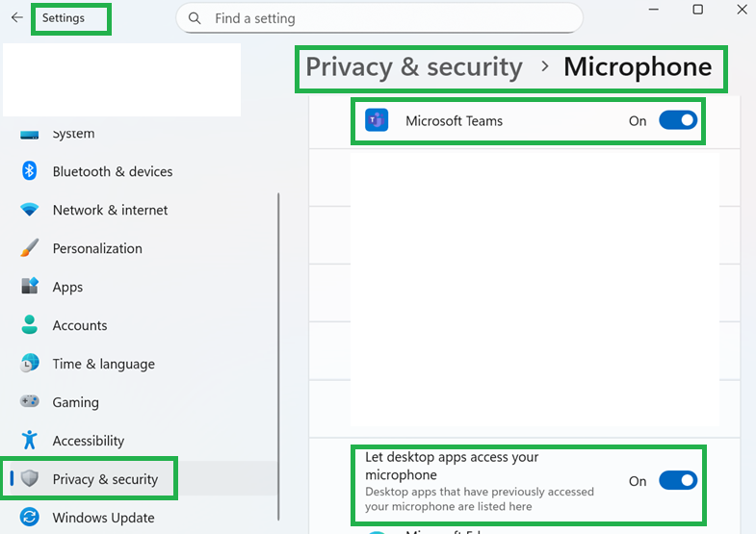Click the Network wifi icon
The height and width of the screenshot is (534, 756).
(x=30, y=210)
